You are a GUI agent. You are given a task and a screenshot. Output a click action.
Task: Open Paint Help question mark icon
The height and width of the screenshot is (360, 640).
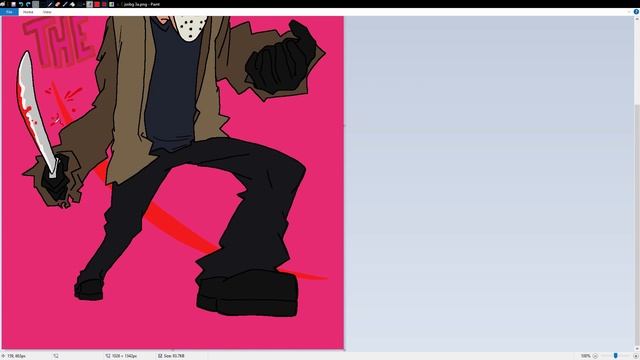(636, 11)
